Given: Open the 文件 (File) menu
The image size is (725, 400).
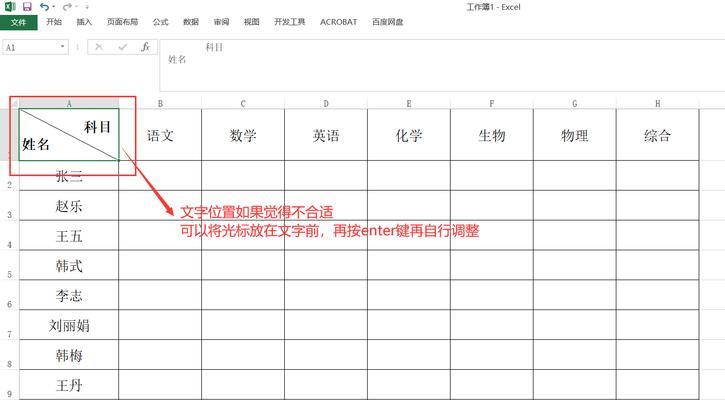Looking at the screenshot, I should [x=18, y=22].
